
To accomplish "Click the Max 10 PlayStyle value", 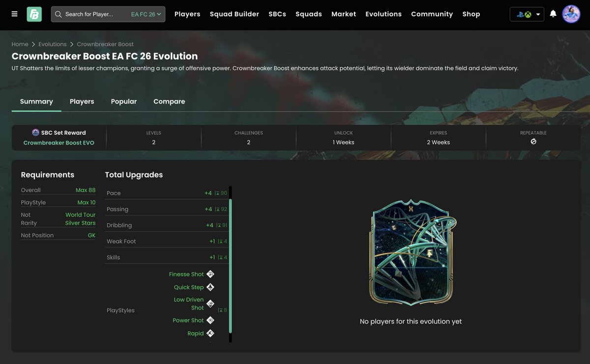I will click(x=87, y=202).
